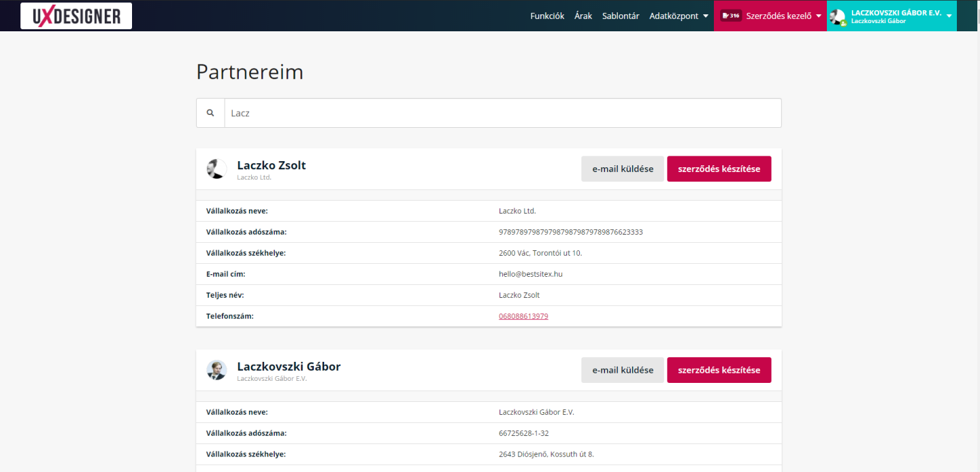Expand the Adatközpont dropdown menu
Viewport: 980px width, 472px height.
pyautogui.click(x=679, y=16)
